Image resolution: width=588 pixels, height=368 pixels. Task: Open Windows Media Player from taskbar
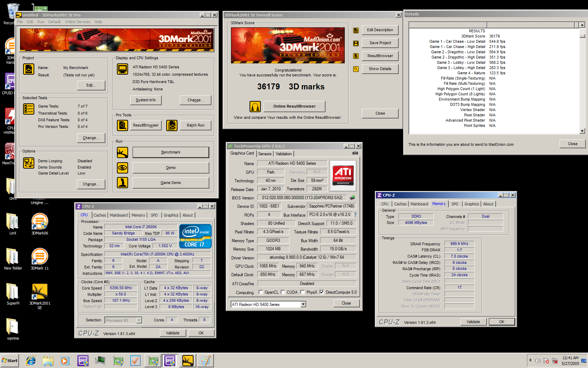[65, 361]
